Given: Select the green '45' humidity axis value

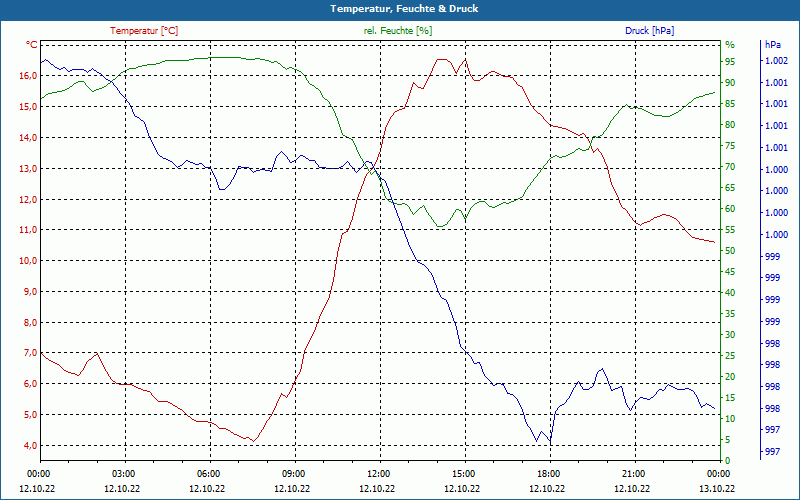Looking at the screenshot, I should click(730, 271).
